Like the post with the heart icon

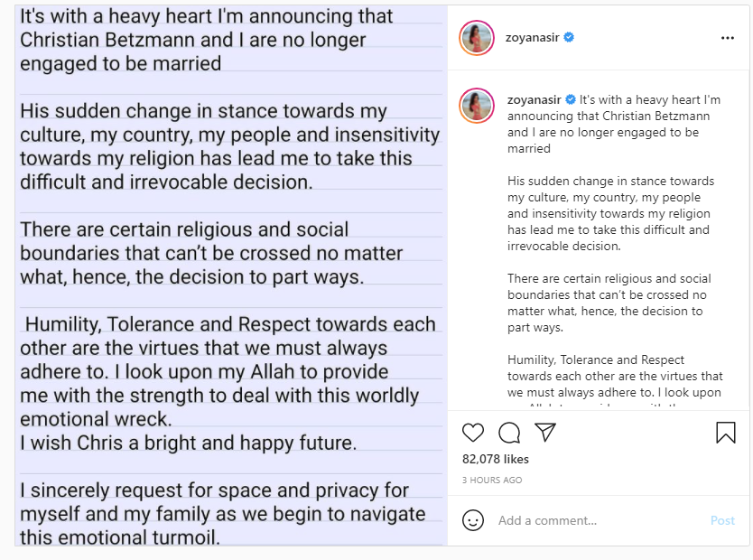point(473,433)
